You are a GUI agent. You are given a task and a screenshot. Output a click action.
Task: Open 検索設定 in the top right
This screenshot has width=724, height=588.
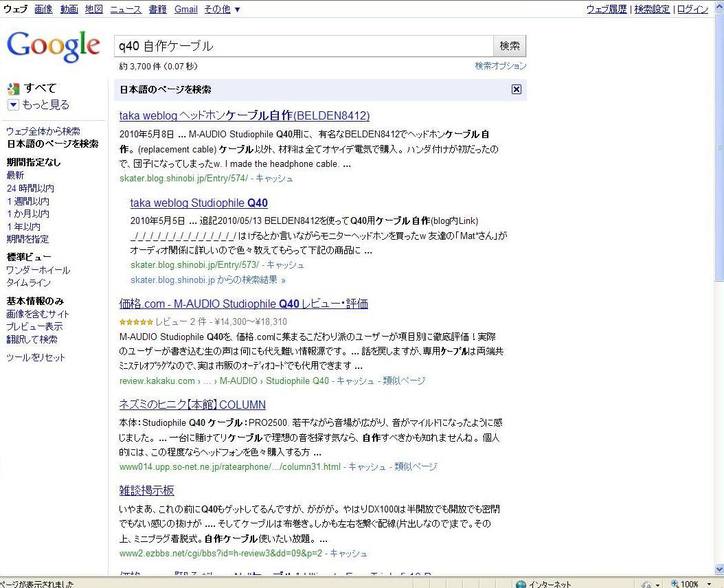click(x=652, y=9)
